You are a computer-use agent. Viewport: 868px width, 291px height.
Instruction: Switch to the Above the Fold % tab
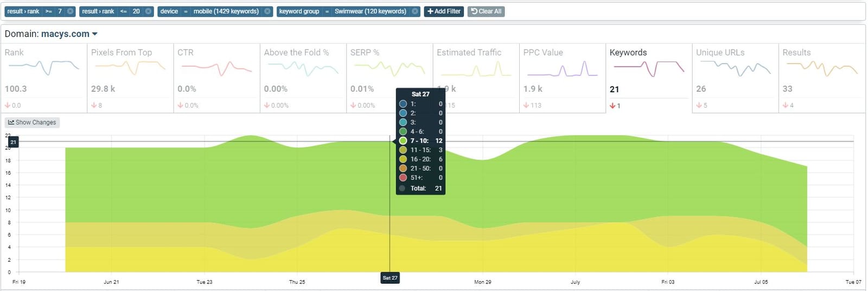[303, 78]
